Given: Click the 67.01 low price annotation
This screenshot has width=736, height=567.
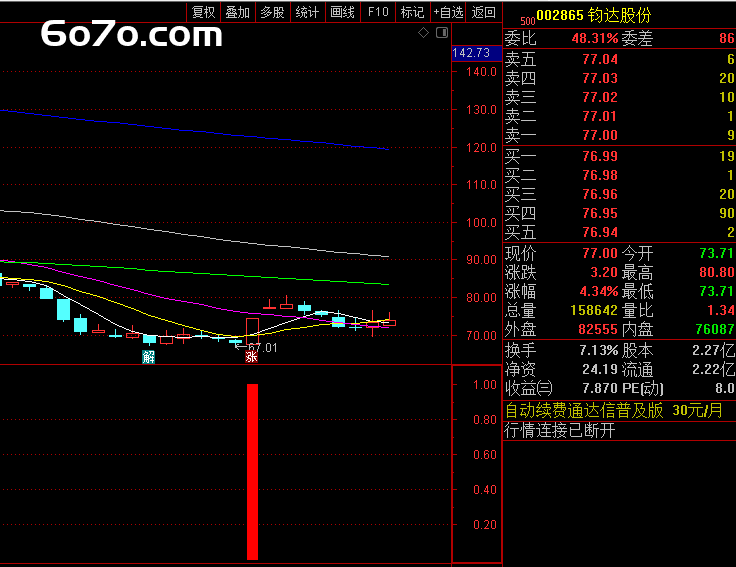Looking at the screenshot, I should click(x=262, y=348).
